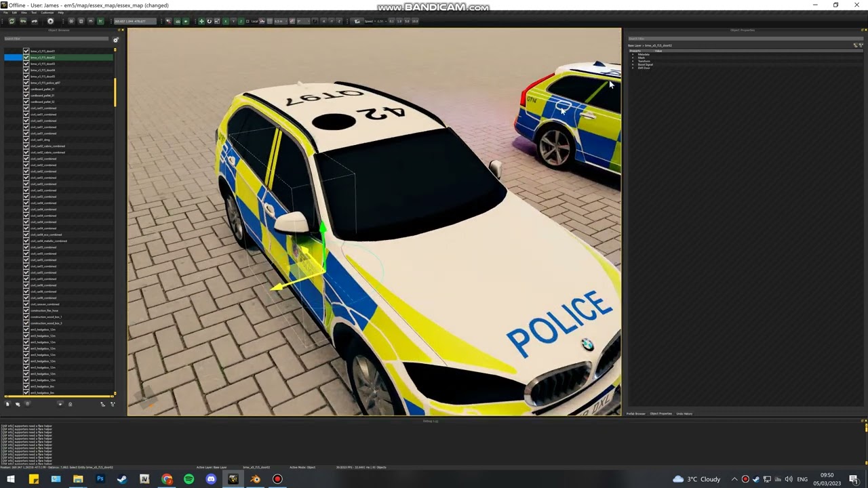Enable the Local transform checkbox
868x488 pixels.
click(248, 21)
